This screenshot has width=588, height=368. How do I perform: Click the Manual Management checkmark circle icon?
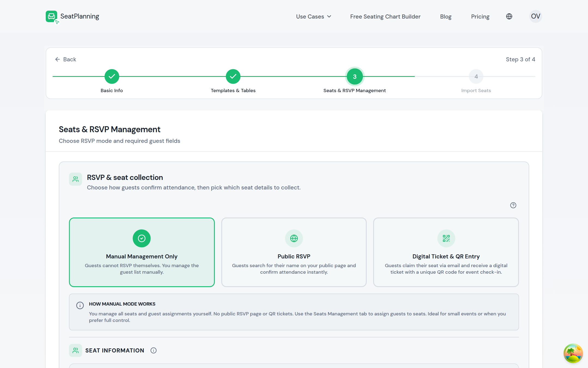point(142,239)
